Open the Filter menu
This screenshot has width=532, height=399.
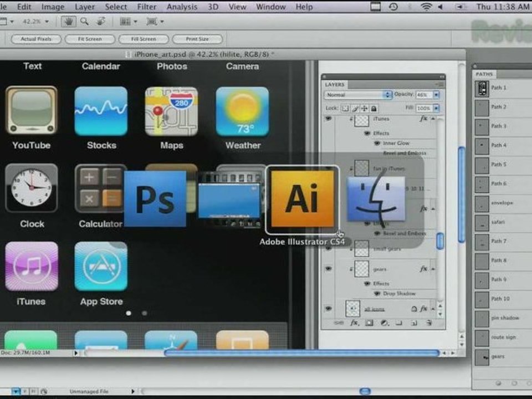(146, 7)
